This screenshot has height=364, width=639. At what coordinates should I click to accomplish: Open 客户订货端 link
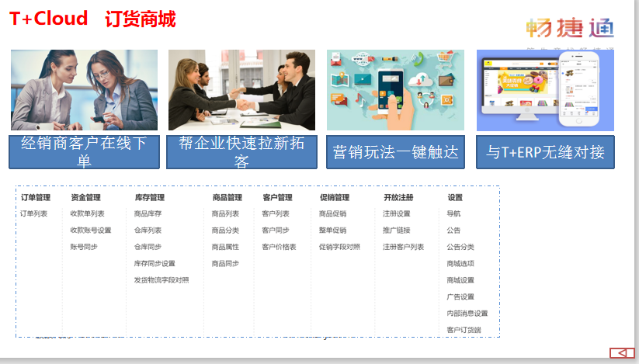tap(464, 330)
